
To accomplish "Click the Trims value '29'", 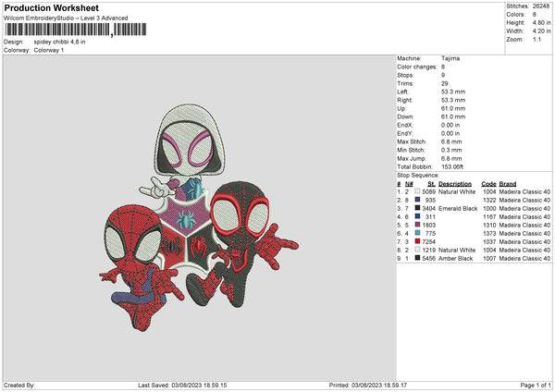I will click(445, 83).
